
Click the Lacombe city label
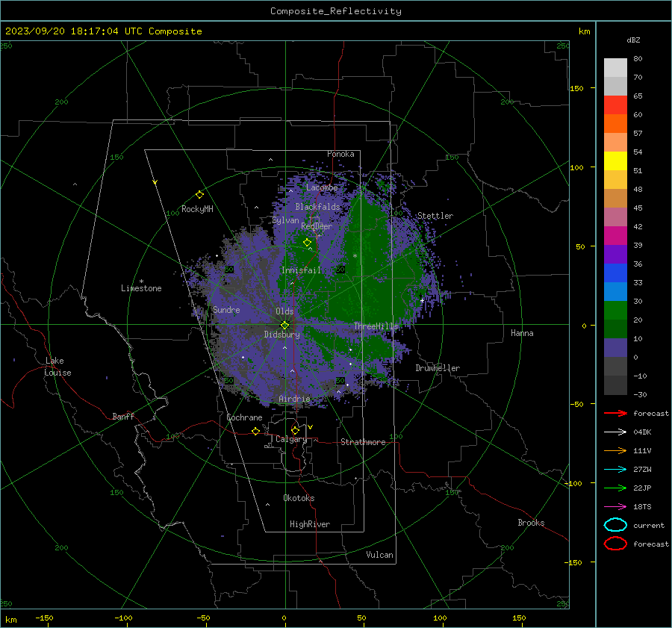(x=322, y=187)
